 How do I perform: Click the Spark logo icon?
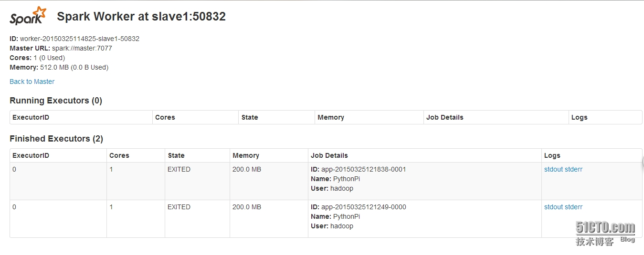(28, 16)
